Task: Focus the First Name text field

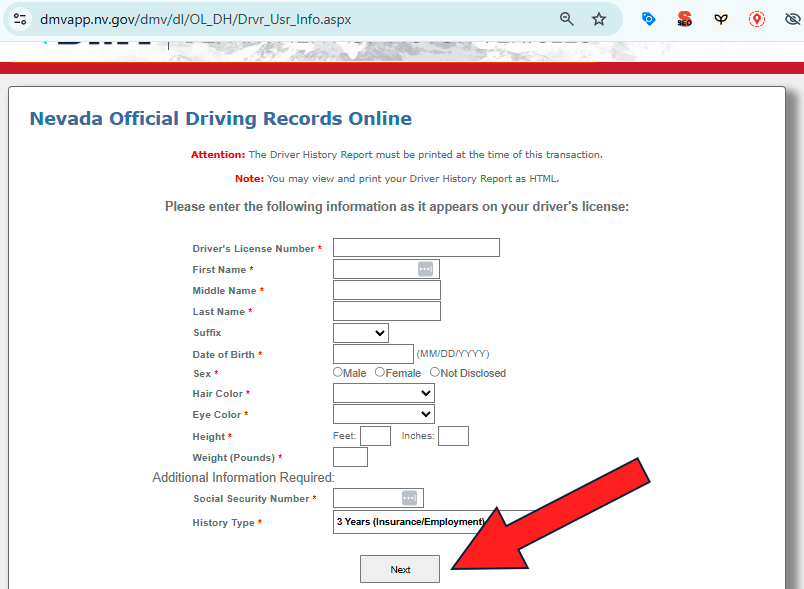Action: (x=387, y=269)
